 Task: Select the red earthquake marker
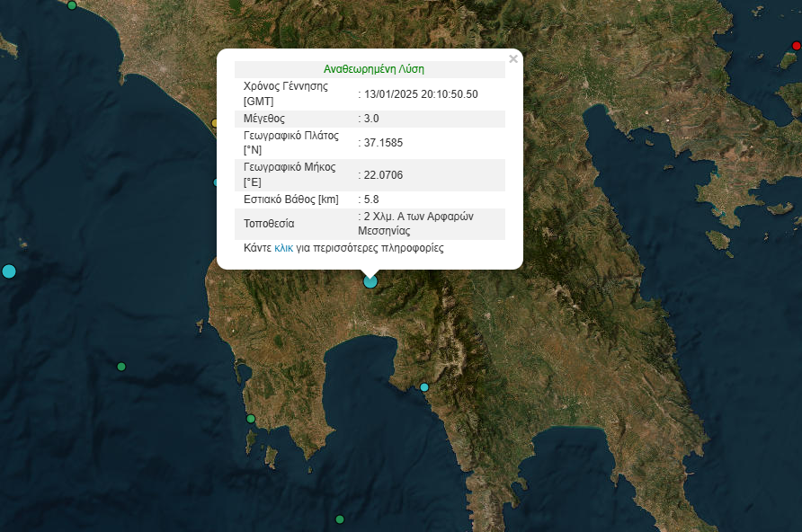pyautogui.click(x=796, y=45)
